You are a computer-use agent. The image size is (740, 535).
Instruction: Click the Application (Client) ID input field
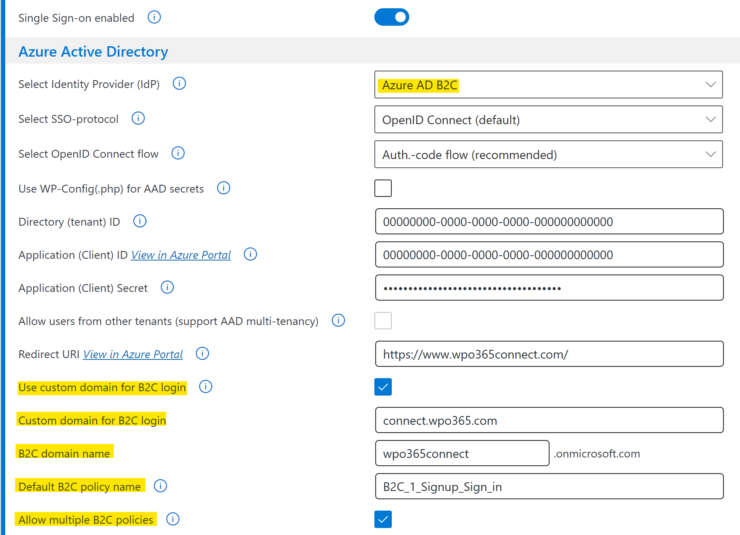[549, 255]
